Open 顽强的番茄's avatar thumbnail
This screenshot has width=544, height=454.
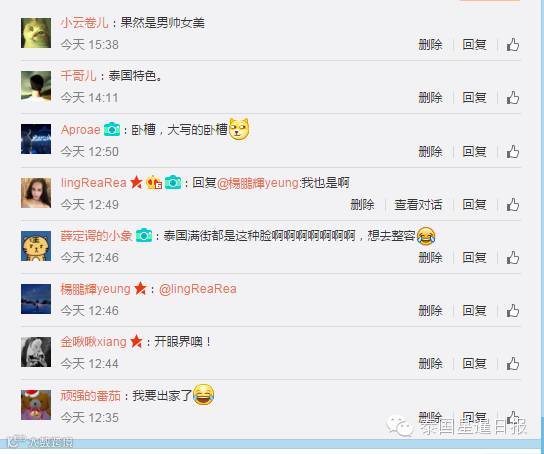(x=36, y=405)
